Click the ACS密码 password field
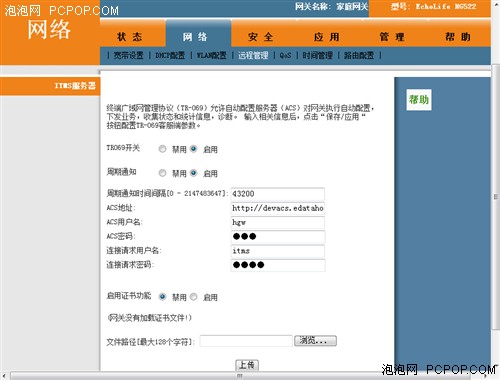This screenshot has height=380, width=500. click(x=278, y=237)
